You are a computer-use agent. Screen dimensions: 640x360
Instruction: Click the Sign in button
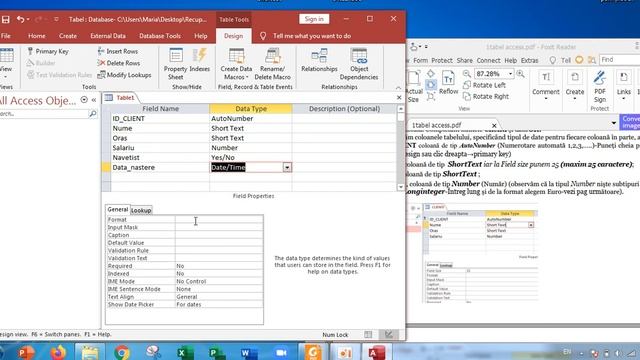click(x=314, y=19)
